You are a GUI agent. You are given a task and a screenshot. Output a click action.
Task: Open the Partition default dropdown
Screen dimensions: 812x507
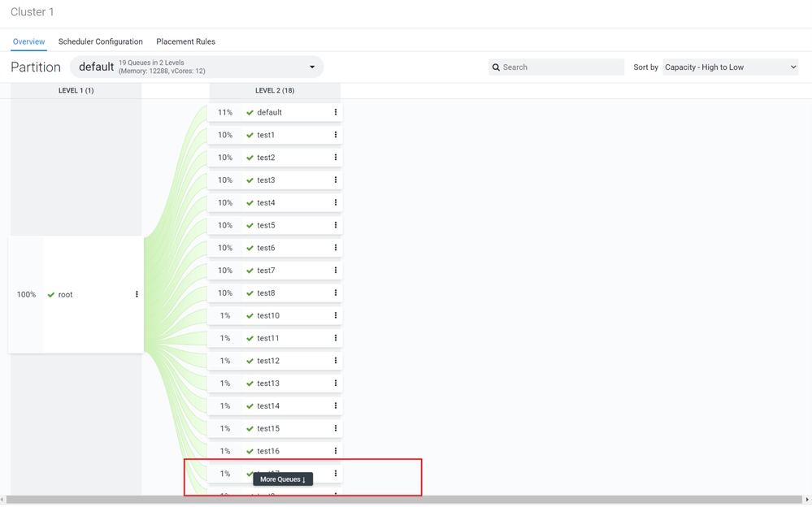coord(197,67)
